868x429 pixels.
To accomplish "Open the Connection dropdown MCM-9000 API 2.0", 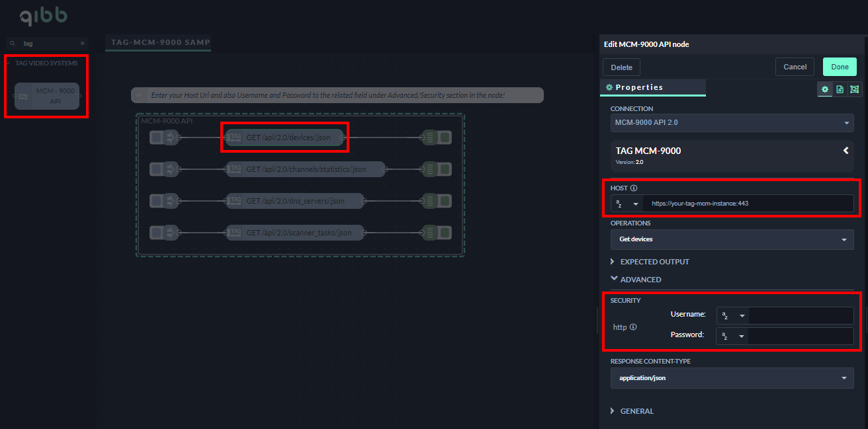I will [732, 122].
